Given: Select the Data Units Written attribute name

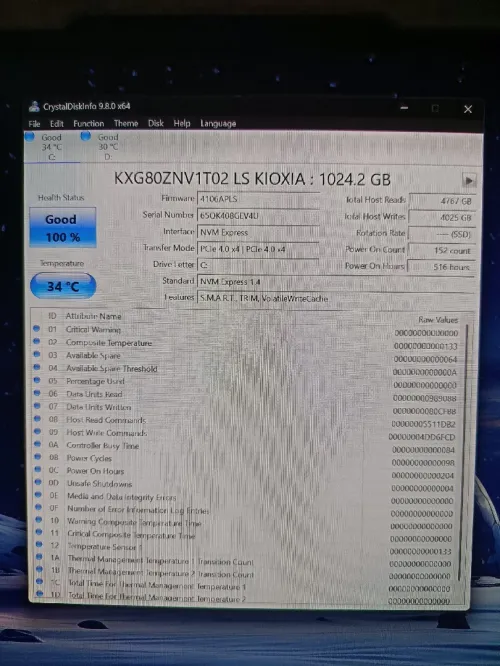Looking at the screenshot, I should point(99,407).
